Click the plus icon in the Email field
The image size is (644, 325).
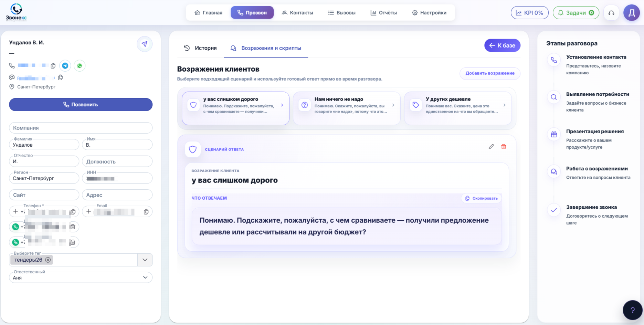coord(88,211)
